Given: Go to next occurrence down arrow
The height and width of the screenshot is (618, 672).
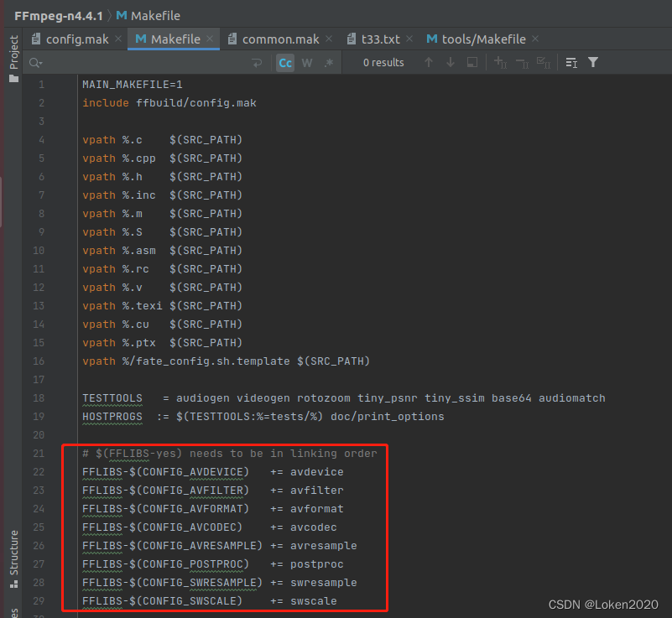Looking at the screenshot, I should [x=451, y=63].
